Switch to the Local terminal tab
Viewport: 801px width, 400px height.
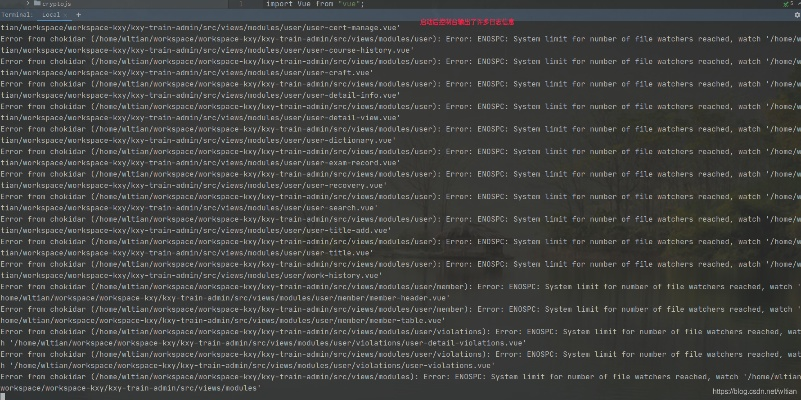coord(50,16)
